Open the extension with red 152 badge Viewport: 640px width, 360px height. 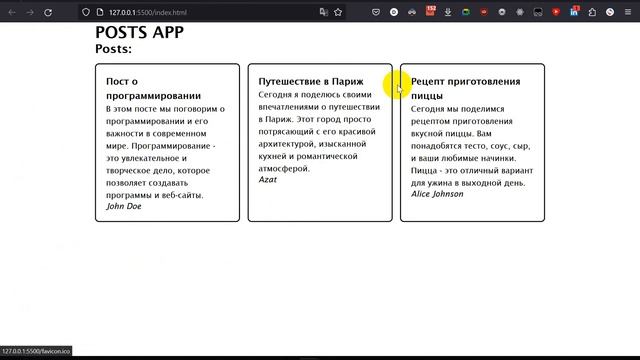click(x=430, y=11)
